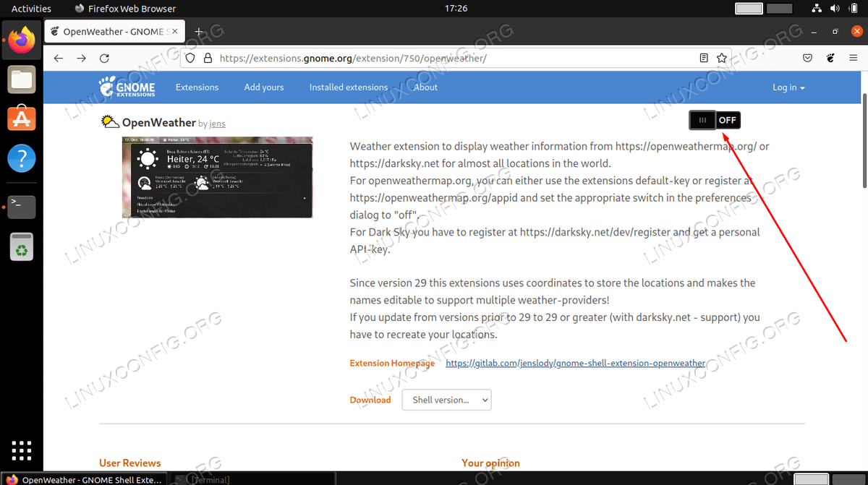Open the Add yours page

pos(264,87)
